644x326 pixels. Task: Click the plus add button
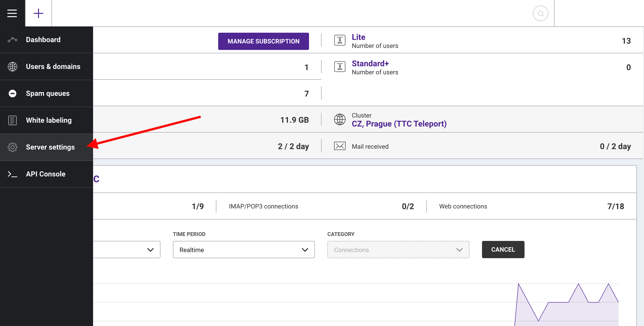(38, 13)
